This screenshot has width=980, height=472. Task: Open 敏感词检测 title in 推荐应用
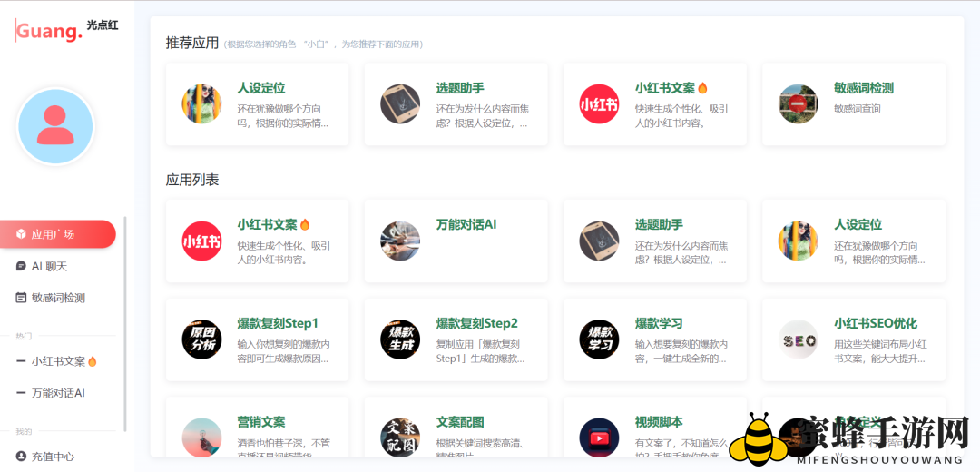click(864, 88)
